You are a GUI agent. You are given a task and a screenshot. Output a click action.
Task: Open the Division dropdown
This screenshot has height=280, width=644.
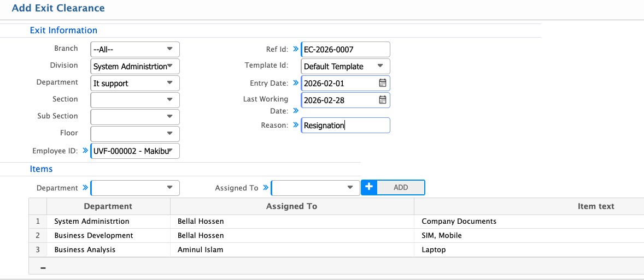[x=170, y=66]
